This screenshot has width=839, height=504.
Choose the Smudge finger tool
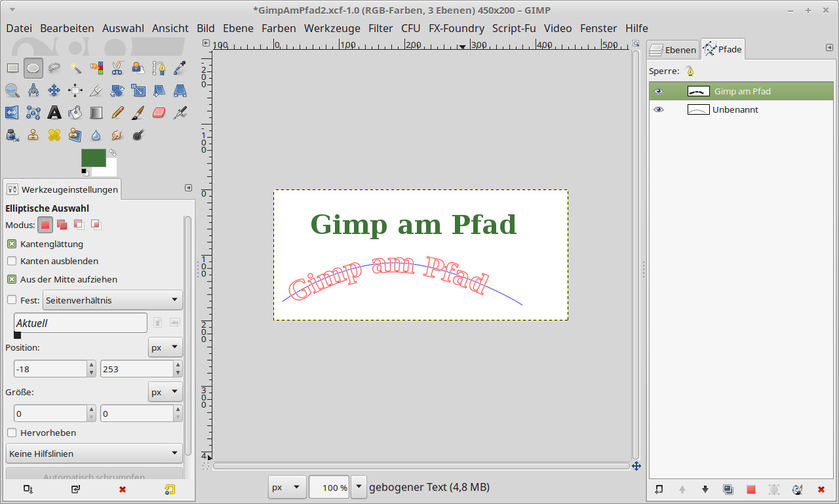point(117,135)
